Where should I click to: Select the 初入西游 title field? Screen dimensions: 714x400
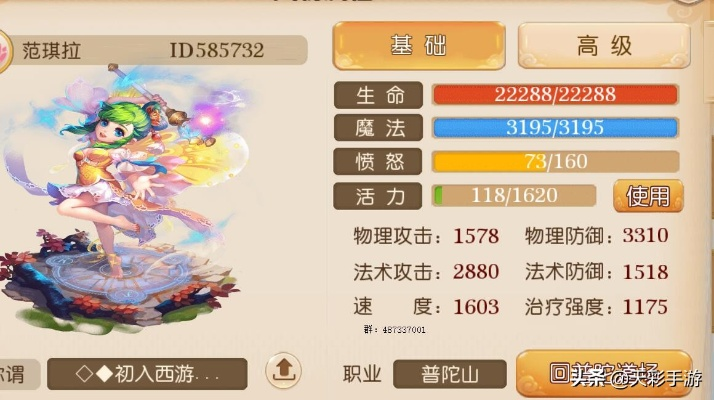click(147, 374)
